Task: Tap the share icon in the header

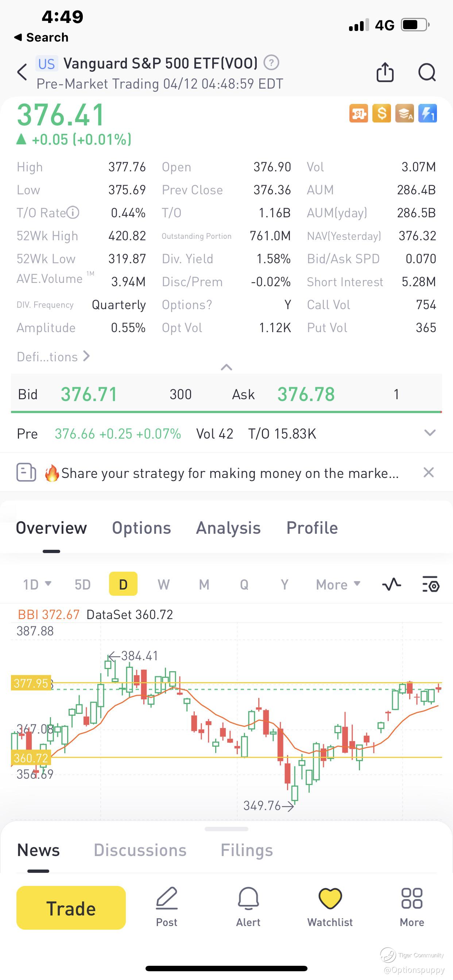Action: [x=384, y=72]
